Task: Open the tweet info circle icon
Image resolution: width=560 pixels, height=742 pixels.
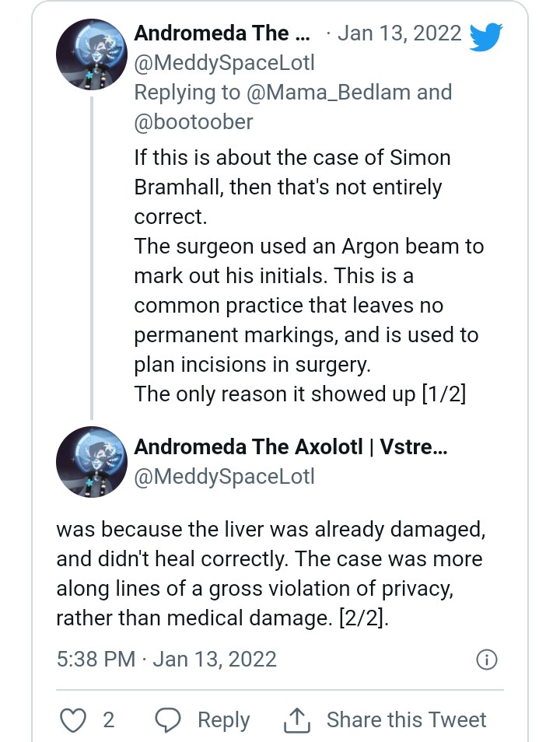Action: coord(485,660)
